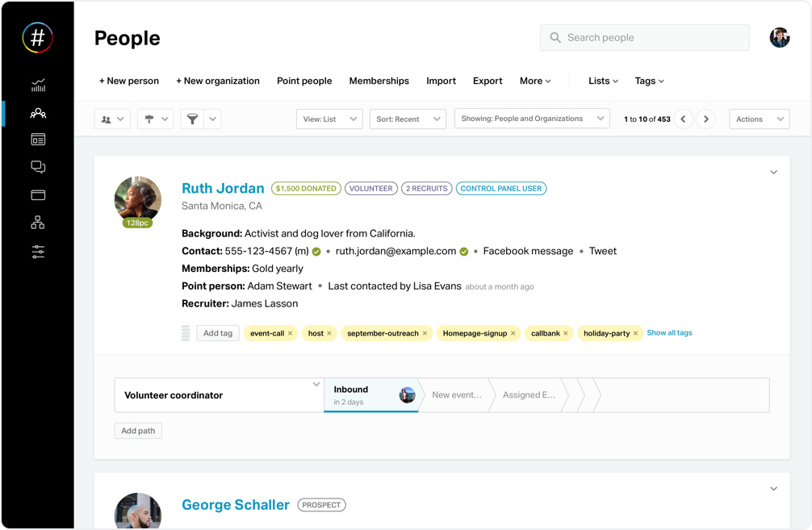812x530 pixels.
Task: Click the Show all tags link
Action: point(669,333)
